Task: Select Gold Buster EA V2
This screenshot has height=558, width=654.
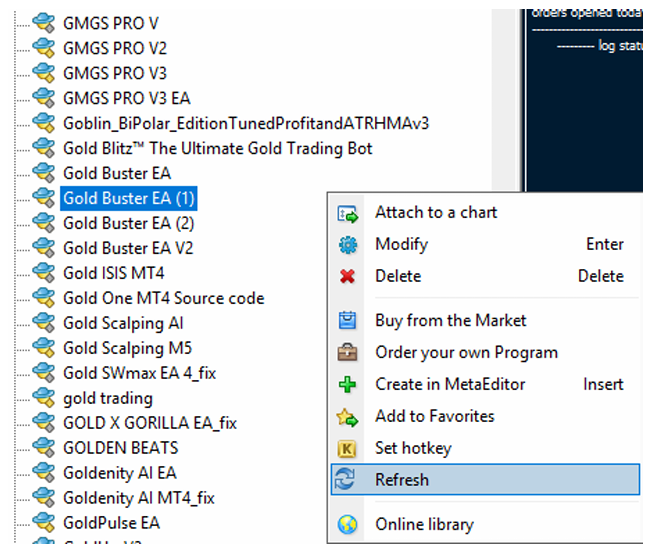Action: pyautogui.click(x=128, y=248)
